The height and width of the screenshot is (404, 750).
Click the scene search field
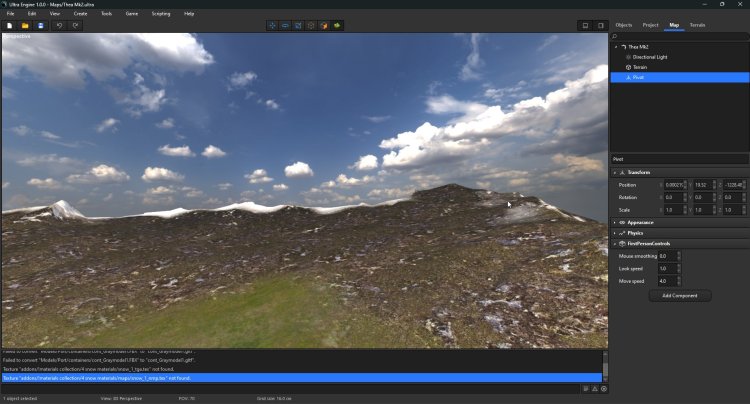click(x=680, y=36)
